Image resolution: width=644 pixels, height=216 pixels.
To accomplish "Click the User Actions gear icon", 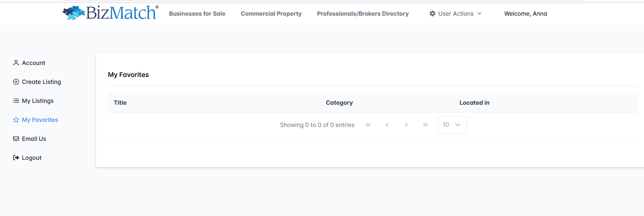I will click(x=432, y=13).
